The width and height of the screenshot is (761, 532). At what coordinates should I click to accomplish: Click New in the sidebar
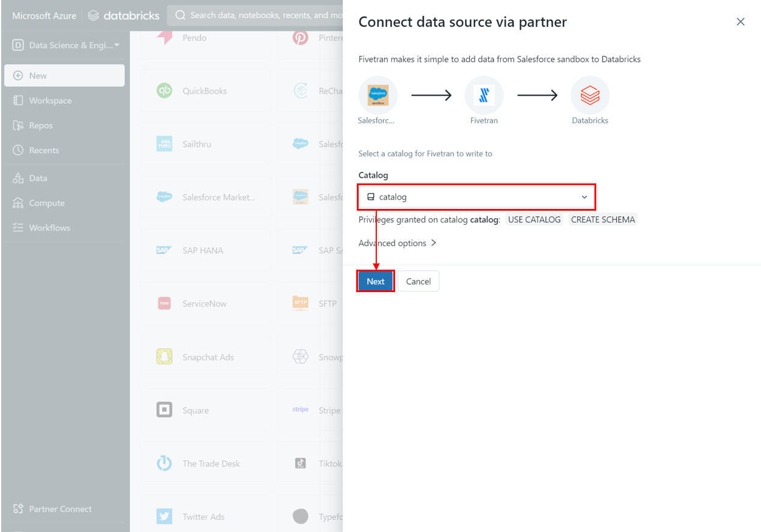pos(64,75)
